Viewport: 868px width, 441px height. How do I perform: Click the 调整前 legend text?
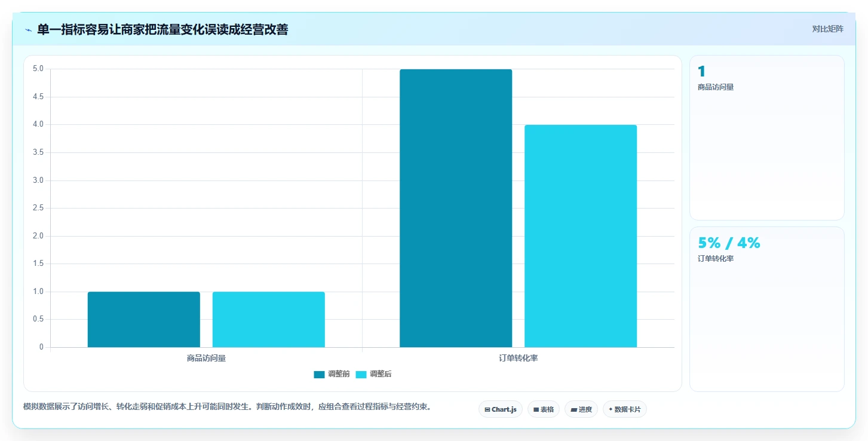(x=339, y=374)
